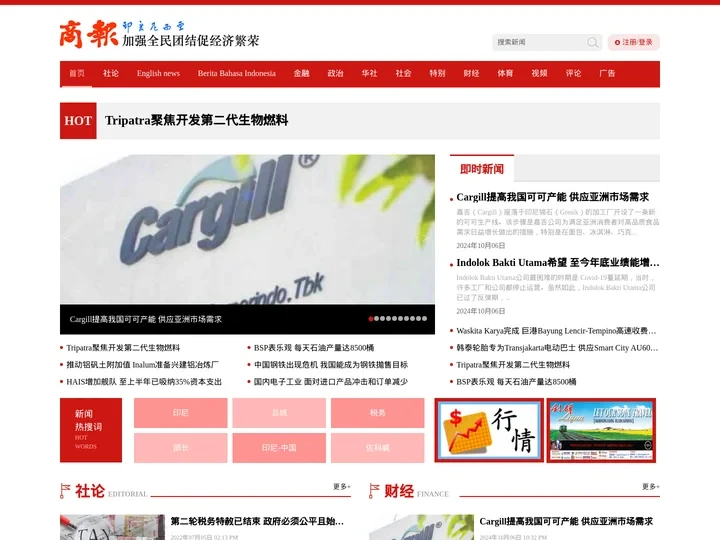Image resolution: width=720 pixels, height=540 pixels.
Task: Open BSP表乐观 每天石油产量 below the slideshow
Action: [x=314, y=348]
